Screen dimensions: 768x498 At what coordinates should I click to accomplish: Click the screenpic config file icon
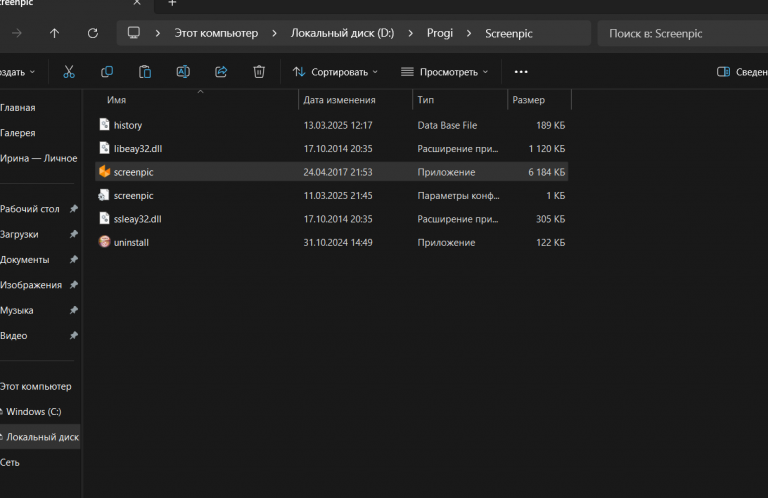pos(104,195)
